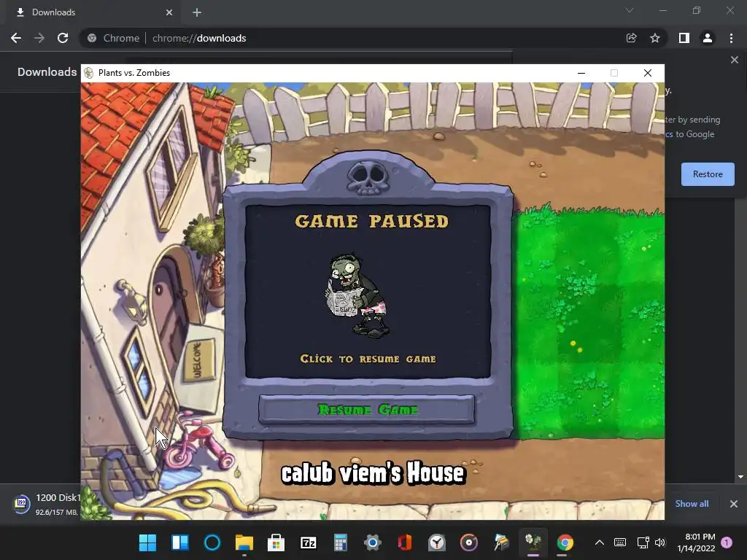Click Show all downloads link
Viewport: 747px width, 560px height.
click(692, 504)
